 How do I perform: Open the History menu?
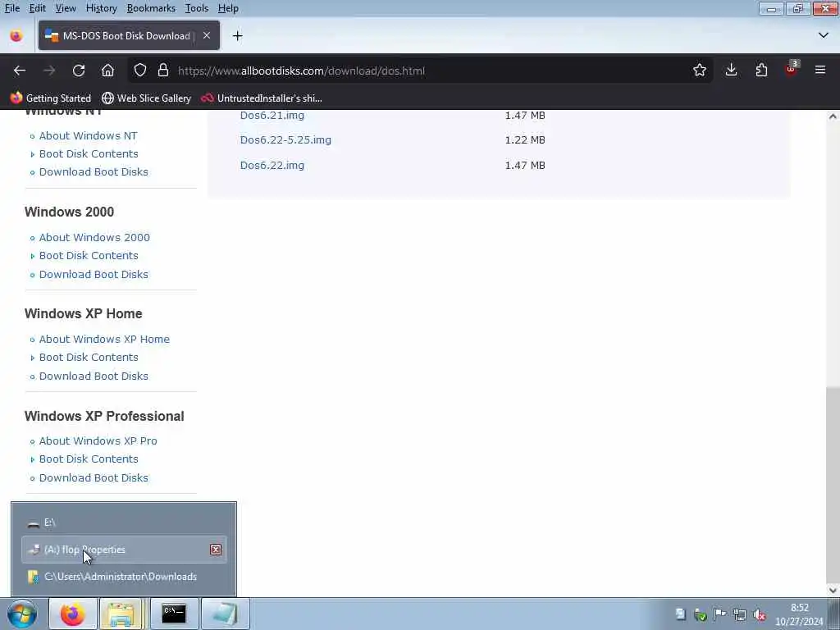[x=101, y=8]
